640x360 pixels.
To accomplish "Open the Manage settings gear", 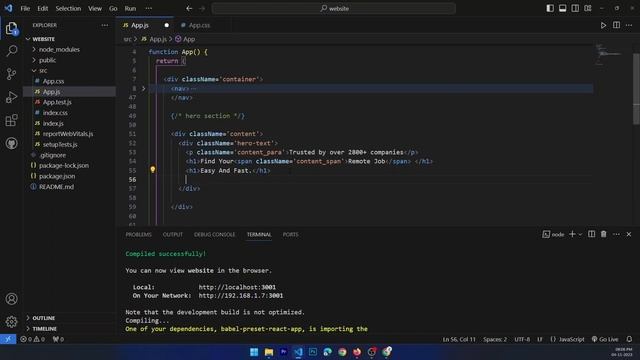I will pos(11,322).
